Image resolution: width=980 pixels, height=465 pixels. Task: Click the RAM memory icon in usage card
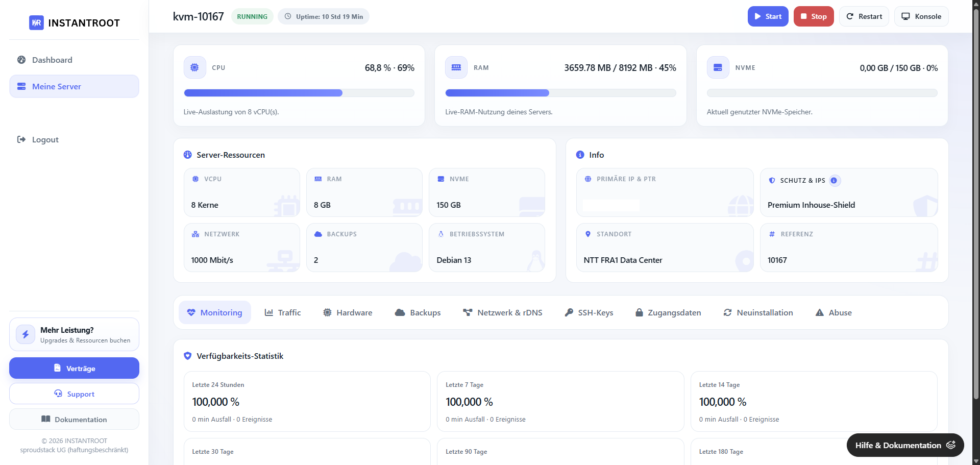456,67
